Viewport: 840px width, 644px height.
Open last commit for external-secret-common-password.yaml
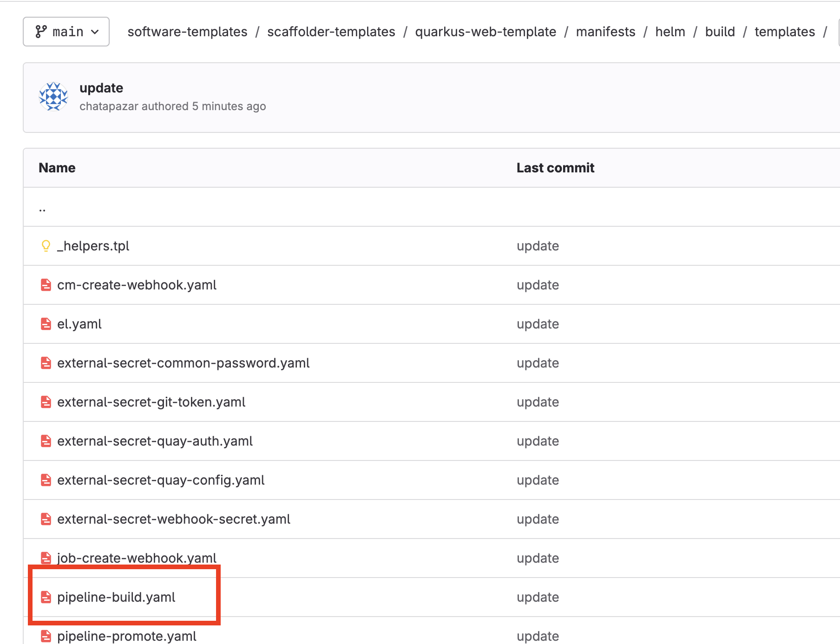coord(538,363)
